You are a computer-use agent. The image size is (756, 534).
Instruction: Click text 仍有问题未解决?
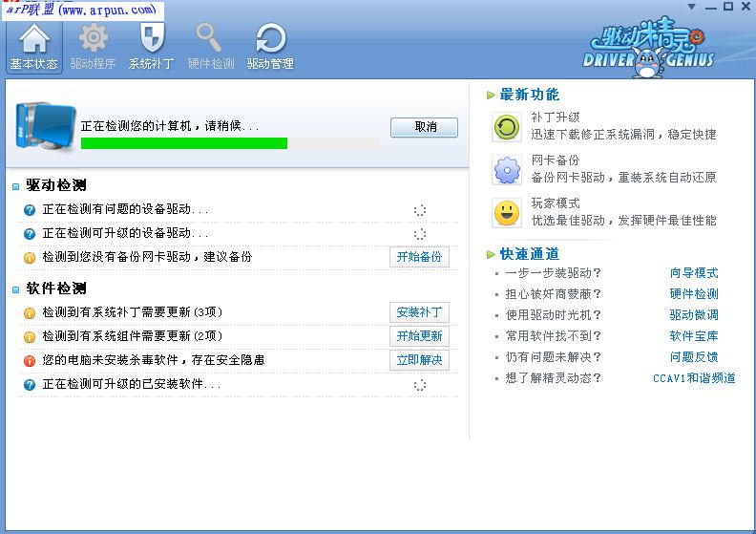[x=553, y=357]
